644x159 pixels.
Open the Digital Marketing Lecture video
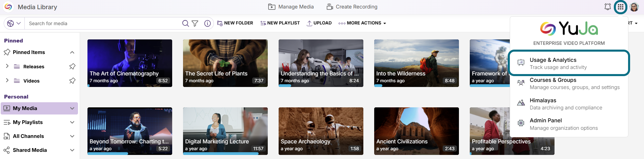click(x=225, y=131)
